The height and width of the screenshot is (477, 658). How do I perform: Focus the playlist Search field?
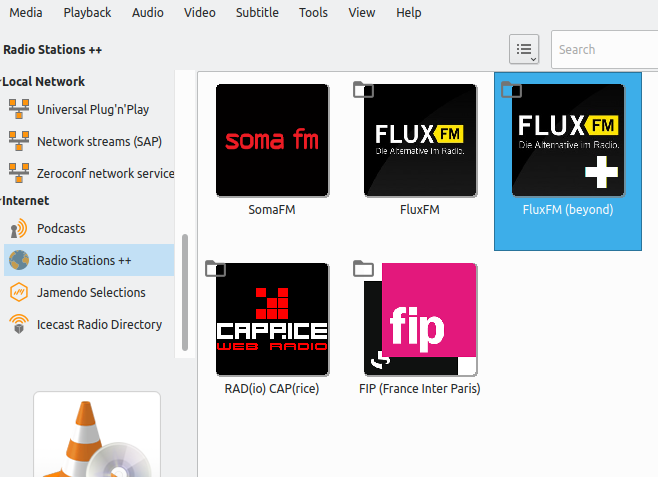(x=604, y=49)
